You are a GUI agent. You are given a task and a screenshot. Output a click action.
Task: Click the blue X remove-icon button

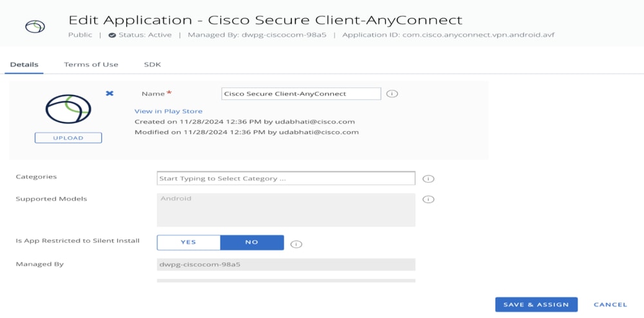pos(110,94)
